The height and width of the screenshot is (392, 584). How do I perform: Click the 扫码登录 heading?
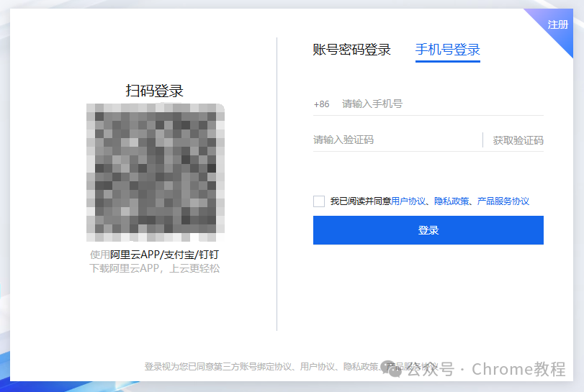154,91
